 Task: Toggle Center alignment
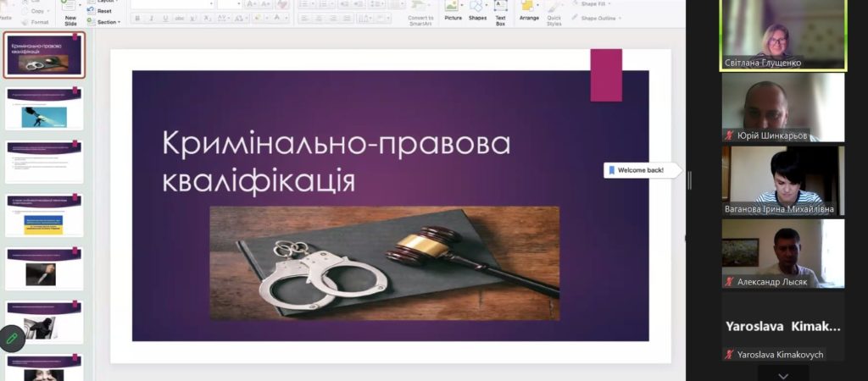coord(317,19)
